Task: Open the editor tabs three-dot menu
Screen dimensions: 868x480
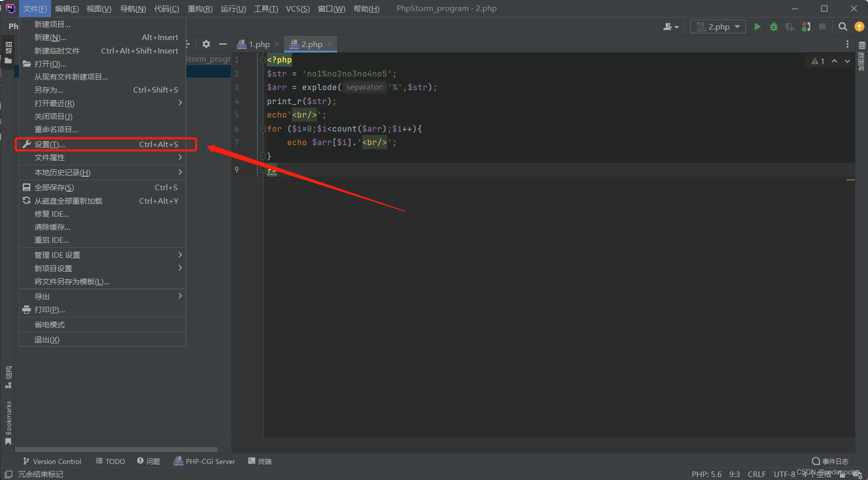Action: coord(847,44)
